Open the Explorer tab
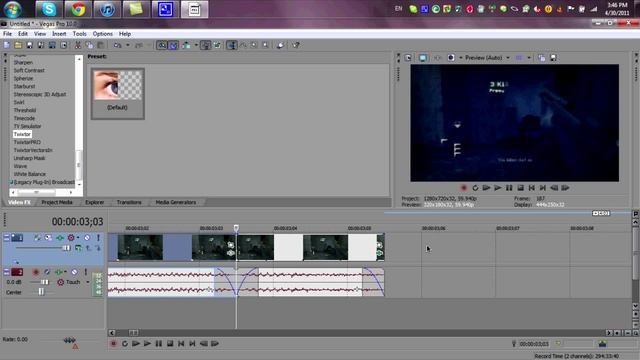 (x=95, y=202)
